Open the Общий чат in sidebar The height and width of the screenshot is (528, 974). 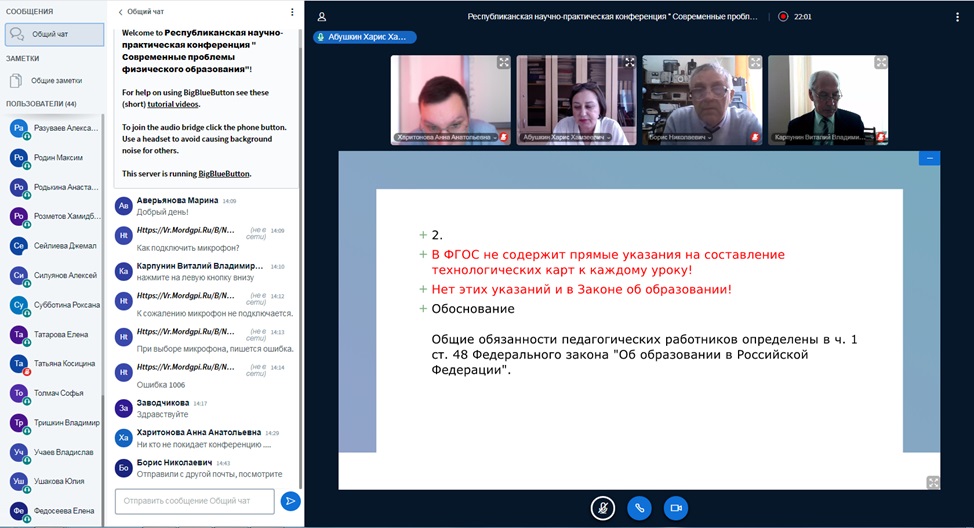click(53, 34)
